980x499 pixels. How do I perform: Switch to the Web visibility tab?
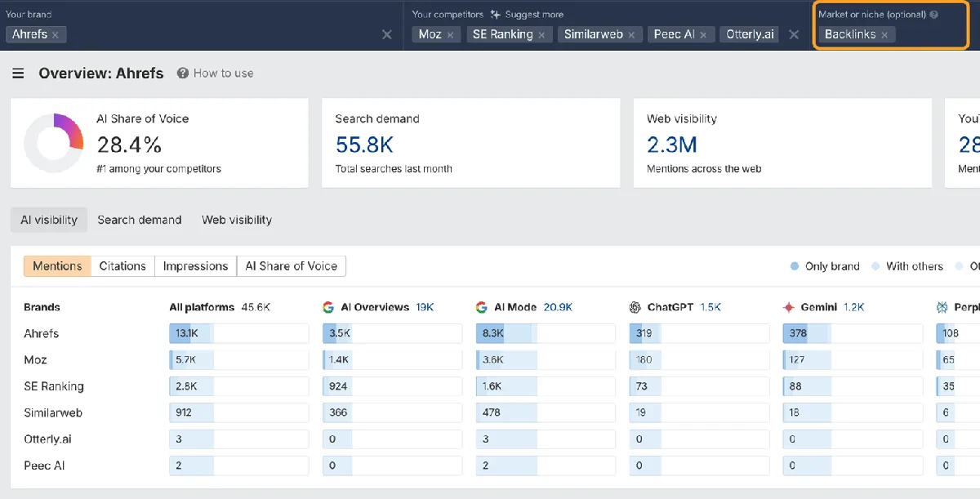click(x=237, y=220)
